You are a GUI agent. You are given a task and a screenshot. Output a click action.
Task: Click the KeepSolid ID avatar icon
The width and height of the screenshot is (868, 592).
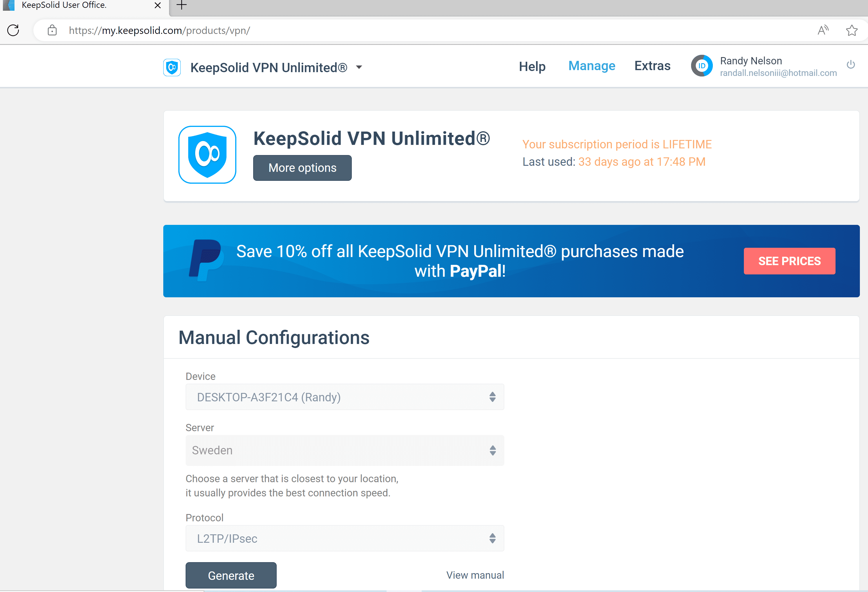[x=702, y=66]
